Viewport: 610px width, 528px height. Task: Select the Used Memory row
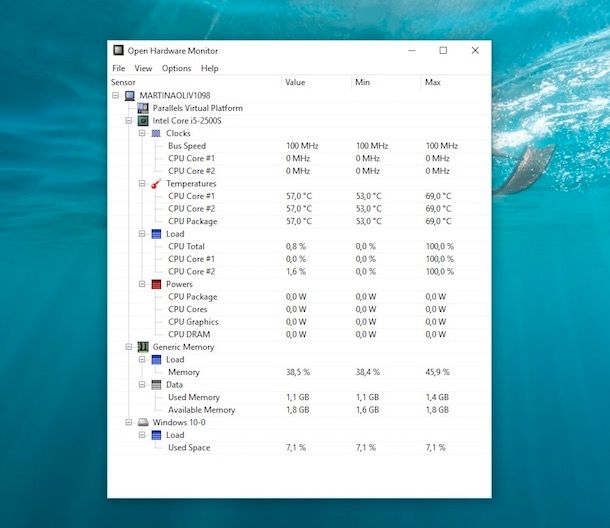coord(299,397)
